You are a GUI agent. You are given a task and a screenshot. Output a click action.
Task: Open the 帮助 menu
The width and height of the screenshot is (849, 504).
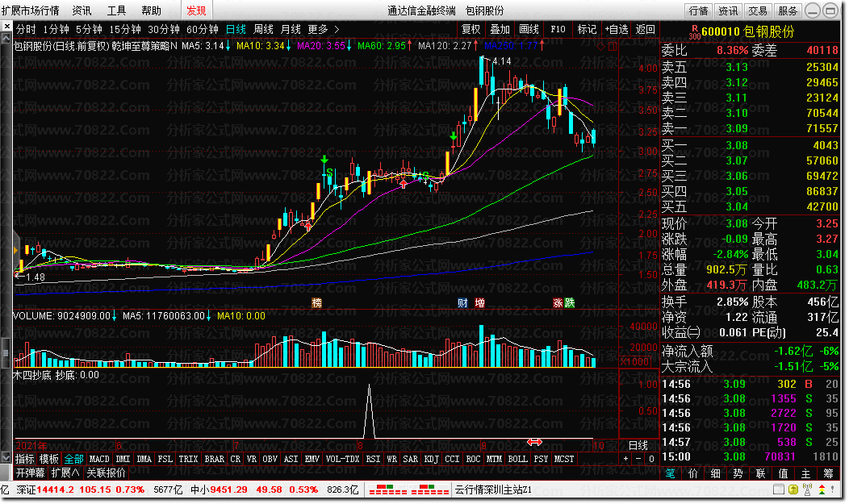tap(151, 10)
